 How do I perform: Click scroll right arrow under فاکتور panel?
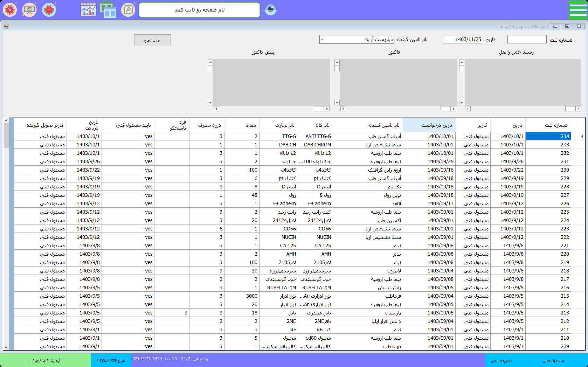[x=454, y=109]
